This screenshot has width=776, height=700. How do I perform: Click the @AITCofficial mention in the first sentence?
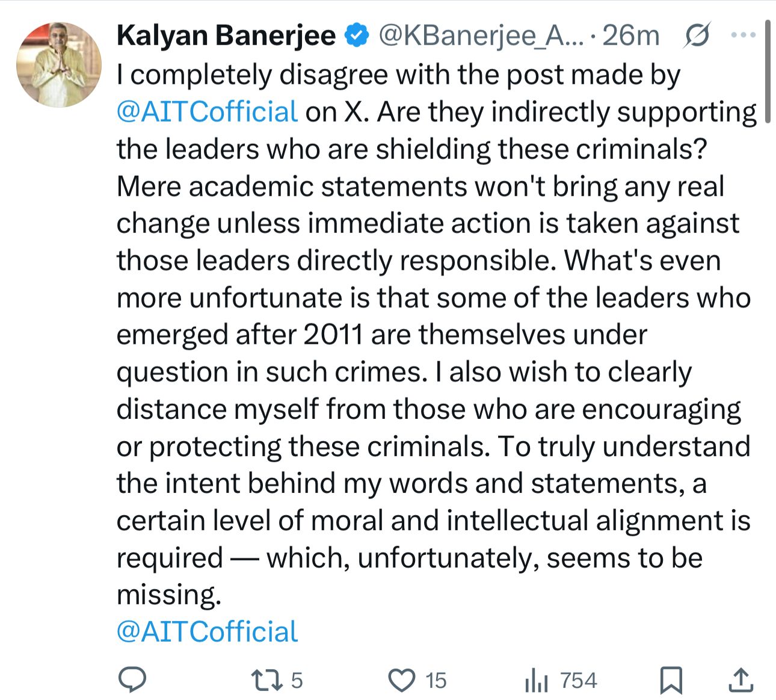(x=207, y=113)
